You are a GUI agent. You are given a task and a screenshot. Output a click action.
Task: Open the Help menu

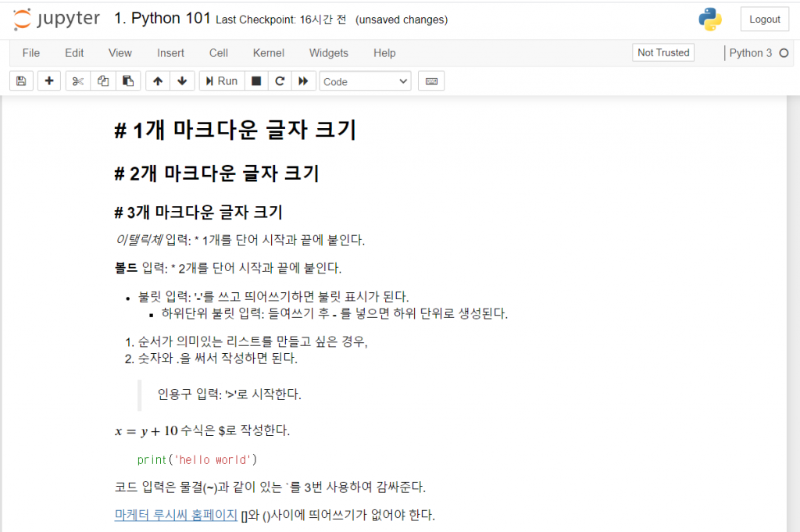384,53
